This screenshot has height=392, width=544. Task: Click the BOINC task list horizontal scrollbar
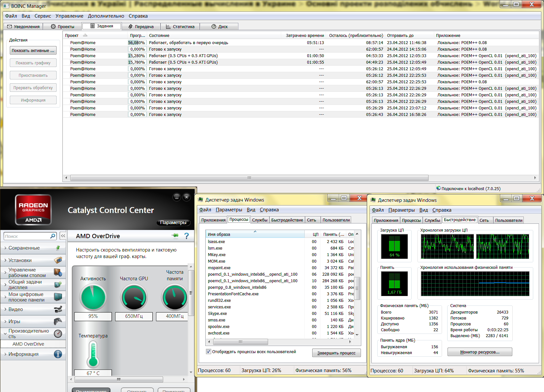click(x=249, y=178)
